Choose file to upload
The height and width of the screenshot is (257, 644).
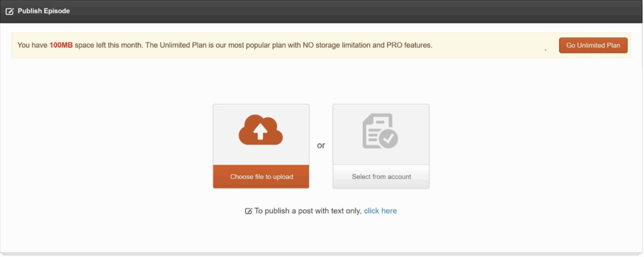pos(261,176)
